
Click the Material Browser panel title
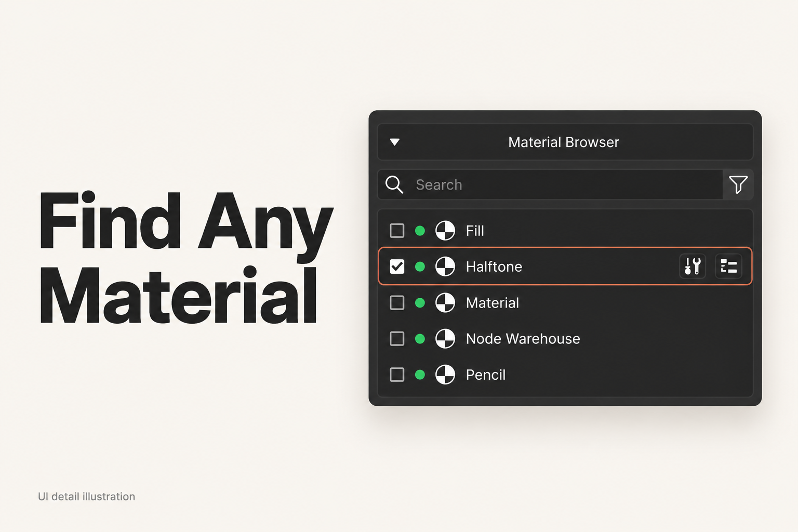[564, 142]
